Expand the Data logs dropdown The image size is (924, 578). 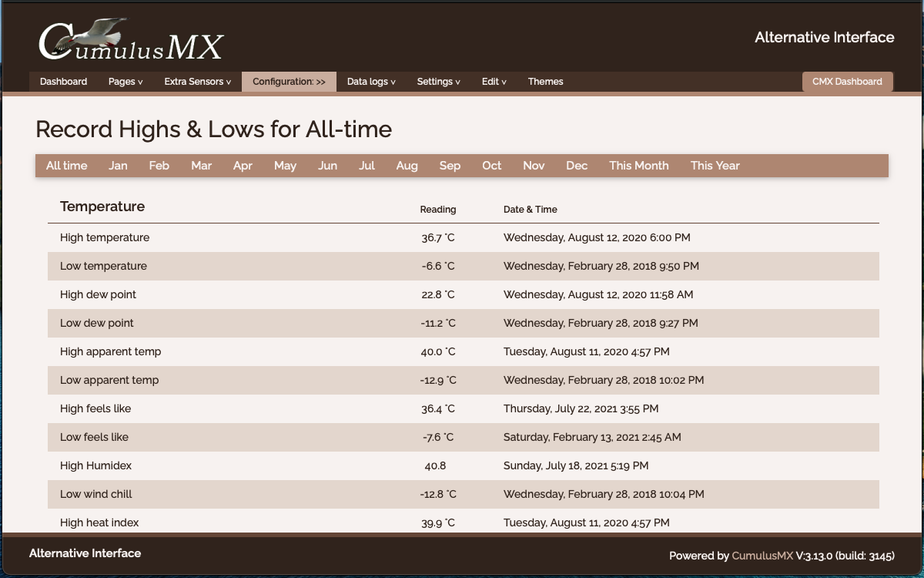point(371,82)
